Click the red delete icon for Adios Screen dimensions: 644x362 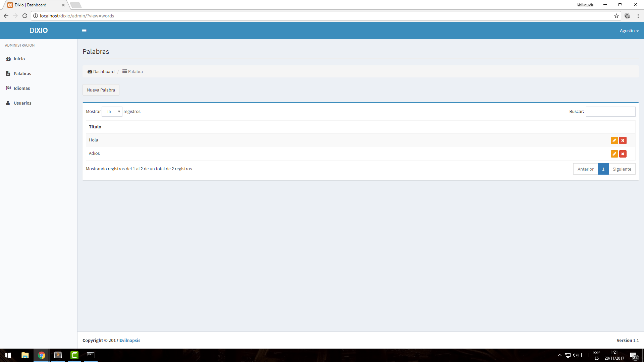tap(623, 154)
